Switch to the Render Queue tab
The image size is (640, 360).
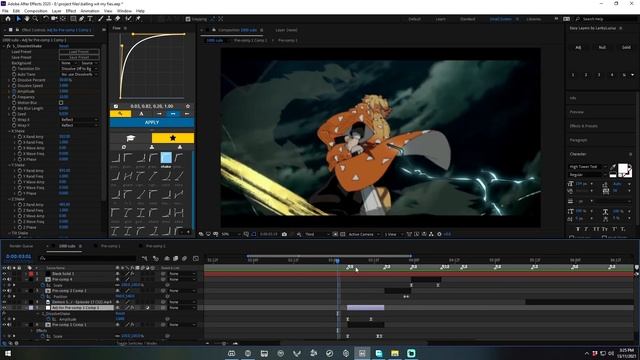[21, 246]
